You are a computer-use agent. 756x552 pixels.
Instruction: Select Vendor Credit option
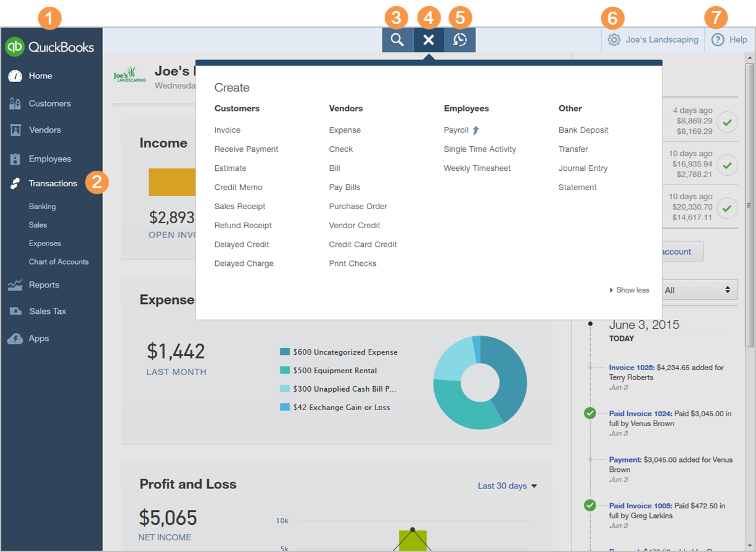pos(355,226)
